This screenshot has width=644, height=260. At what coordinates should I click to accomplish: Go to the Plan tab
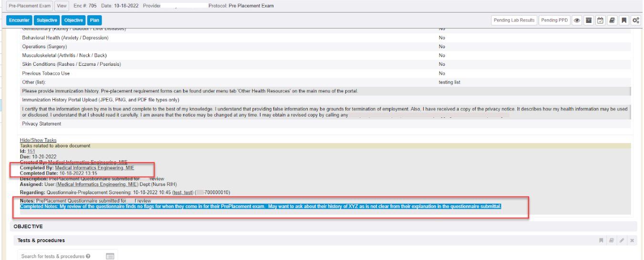click(94, 21)
